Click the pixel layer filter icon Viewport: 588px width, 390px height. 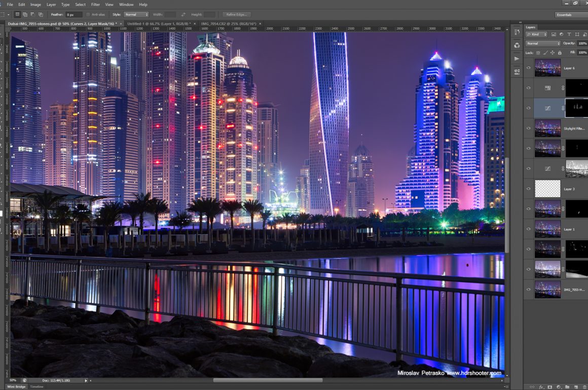(x=554, y=34)
